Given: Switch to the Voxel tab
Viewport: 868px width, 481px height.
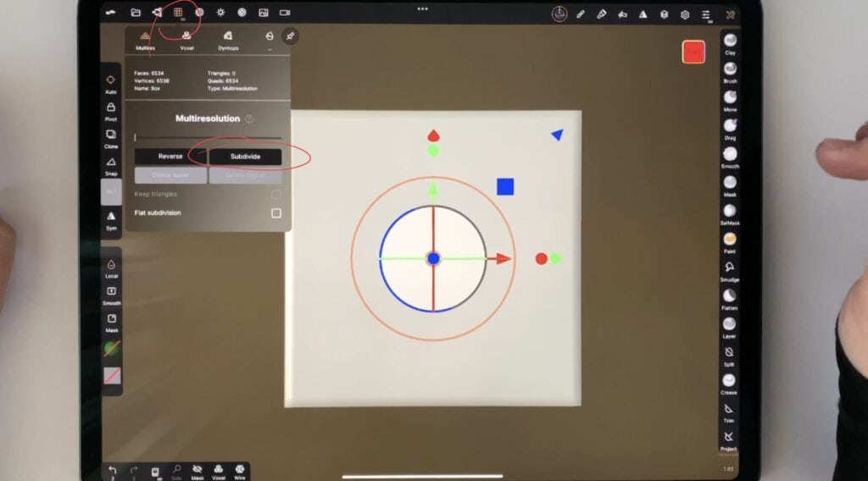Looking at the screenshot, I should (186, 39).
